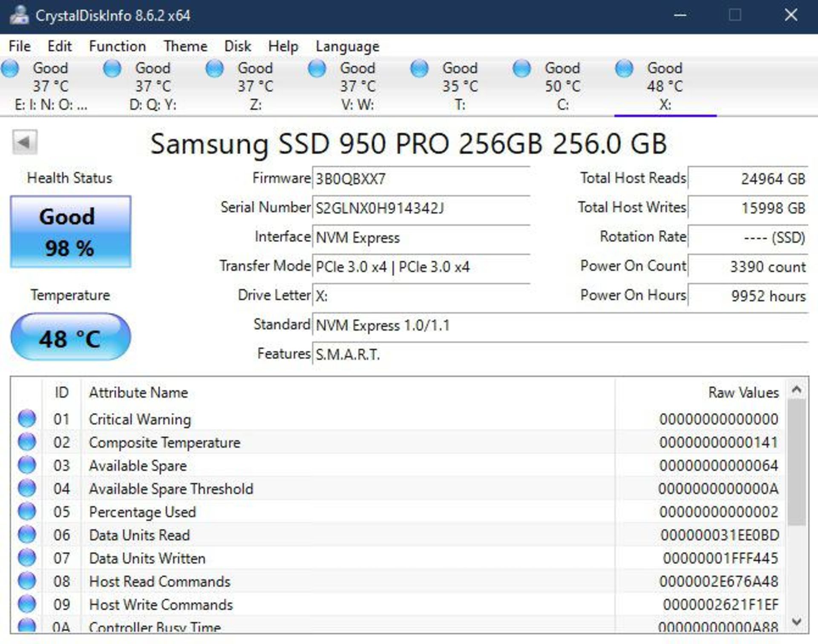Click the Firmware field 3B0QBXX7
This screenshot has height=644, width=818.
pyautogui.click(x=421, y=178)
